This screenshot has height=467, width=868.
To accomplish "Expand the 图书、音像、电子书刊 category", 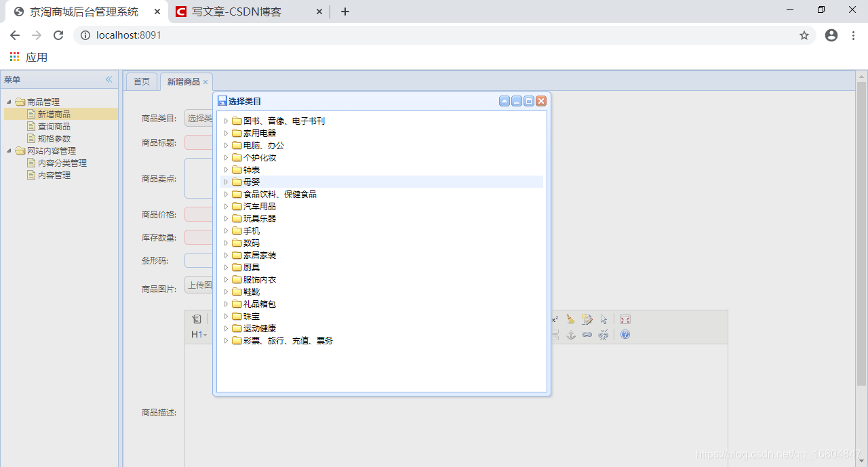I will [x=226, y=121].
